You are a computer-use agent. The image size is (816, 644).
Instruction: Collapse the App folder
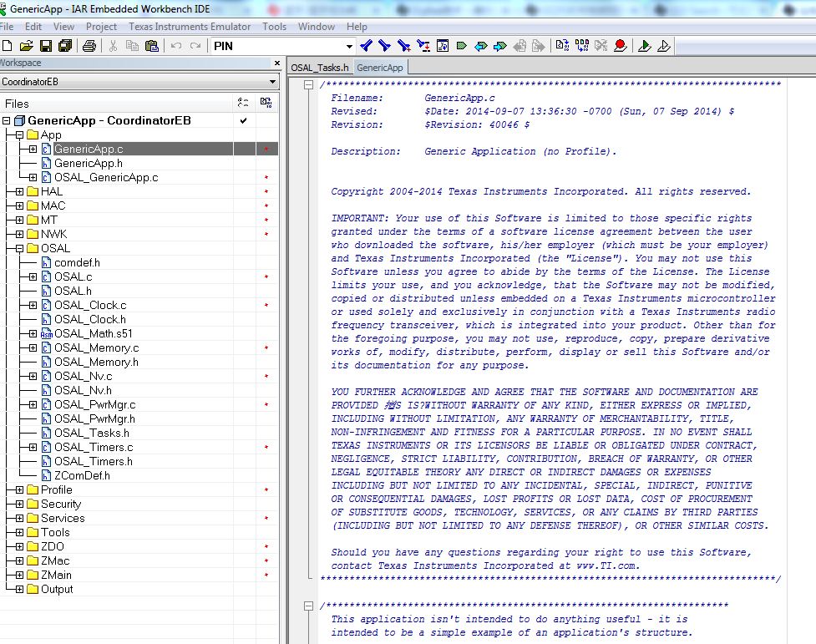19,134
